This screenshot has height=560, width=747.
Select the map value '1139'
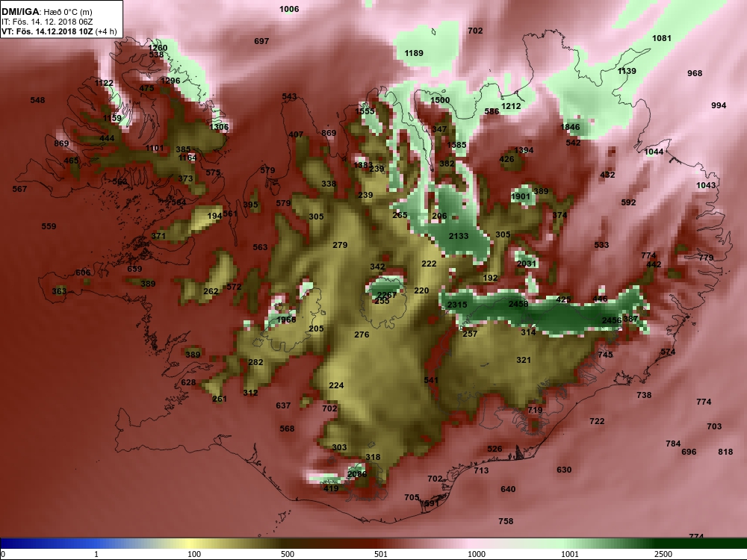tap(627, 71)
